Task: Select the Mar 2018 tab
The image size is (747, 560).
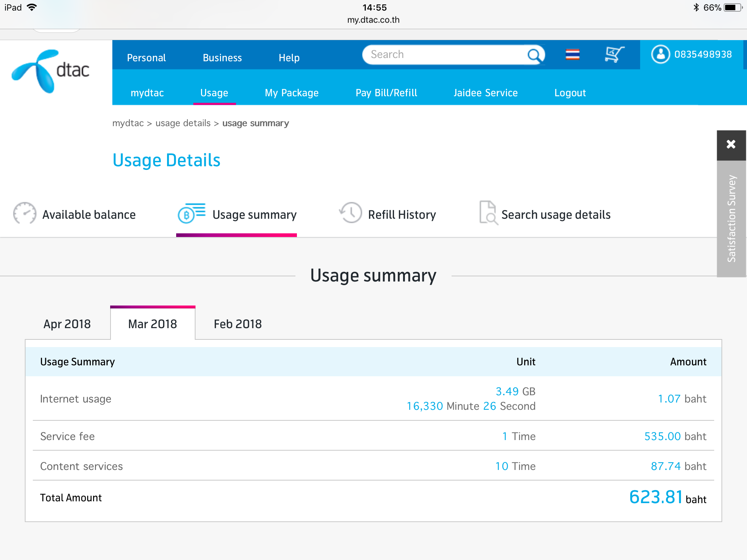Action: coord(153,324)
